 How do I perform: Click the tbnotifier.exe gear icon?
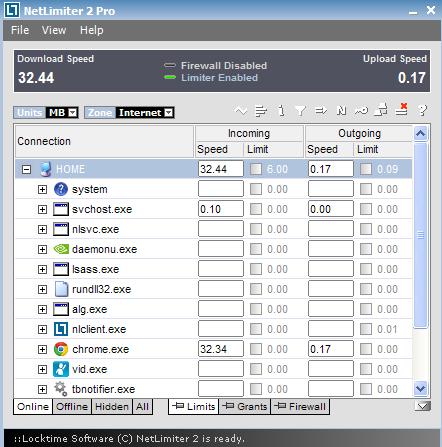pyautogui.click(x=61, y=388)
